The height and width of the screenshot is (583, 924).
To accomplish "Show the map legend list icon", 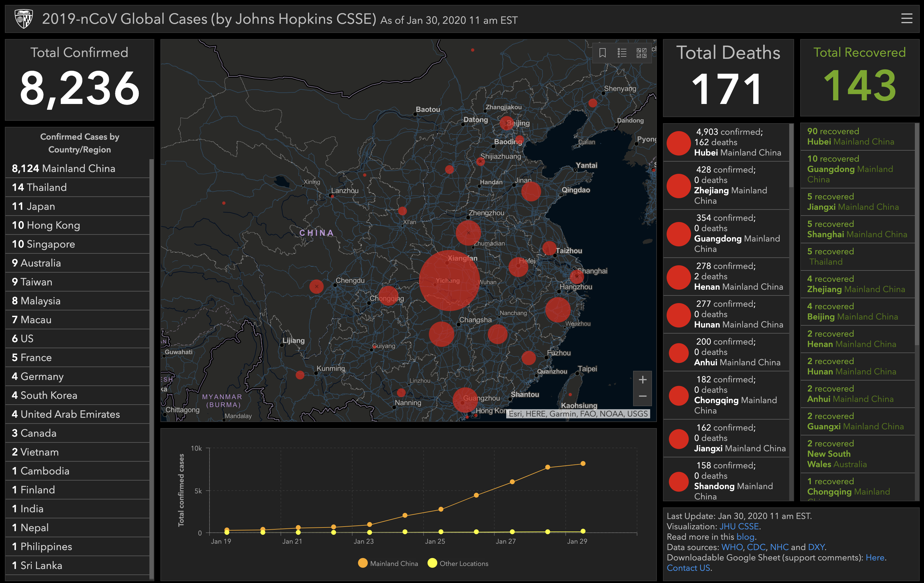I will (x=622, y=53).
